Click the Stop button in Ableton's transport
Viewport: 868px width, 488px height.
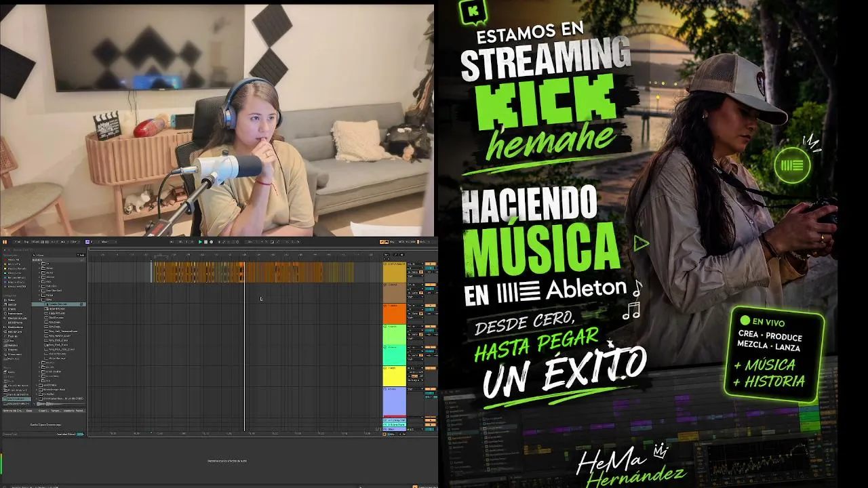[205, 241]
